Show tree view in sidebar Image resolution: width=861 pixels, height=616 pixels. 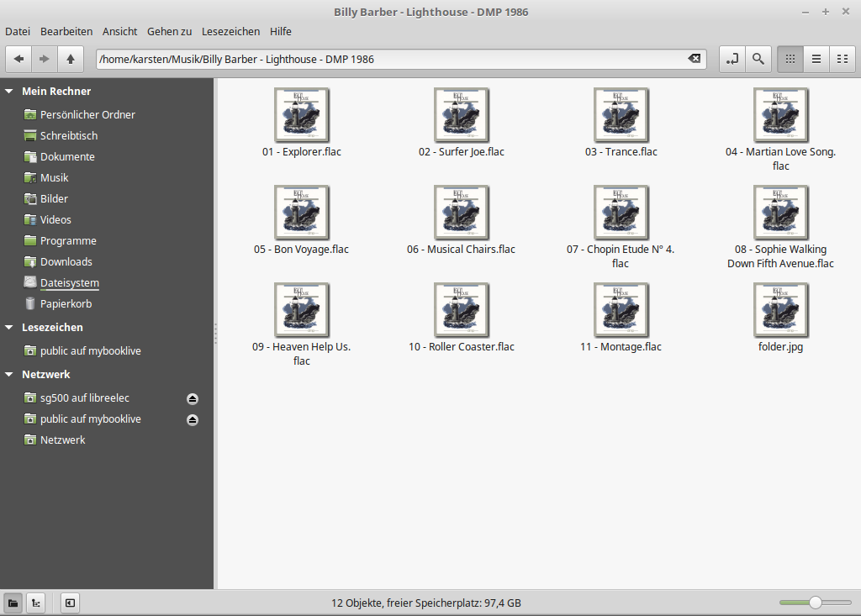pyautogui.click(x=36, y=603)
